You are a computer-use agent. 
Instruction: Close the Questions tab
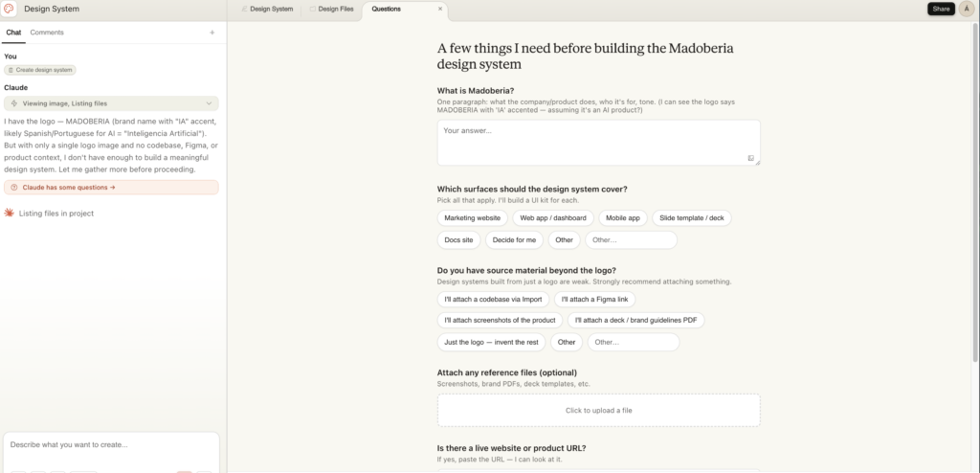coord(440,9)
